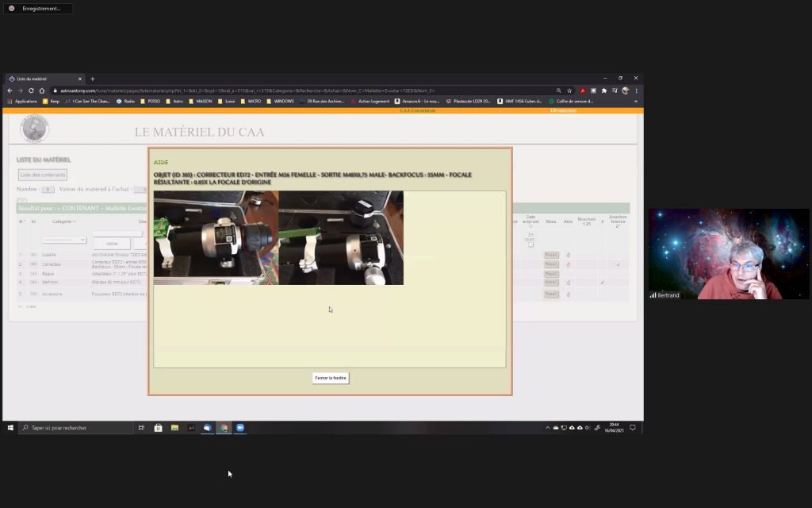Image resolution: width=812 pixels, height=508 pixels.
Task: Open the Applications bookmarks shortcut
Action: (x=22, y=102)
